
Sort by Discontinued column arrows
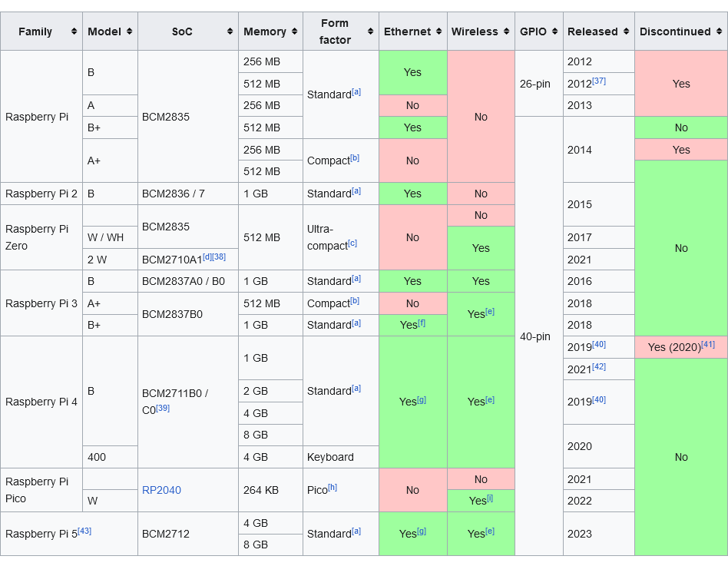tap(718, 31)
